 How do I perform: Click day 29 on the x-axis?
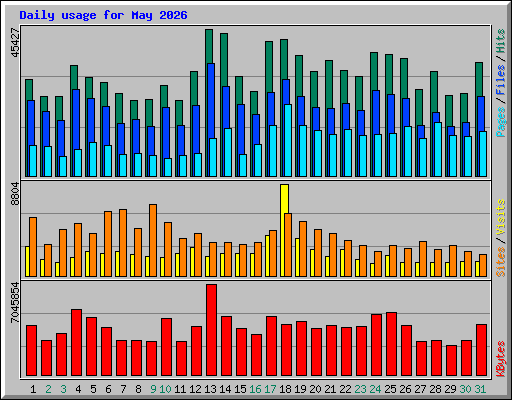[450, 389]
